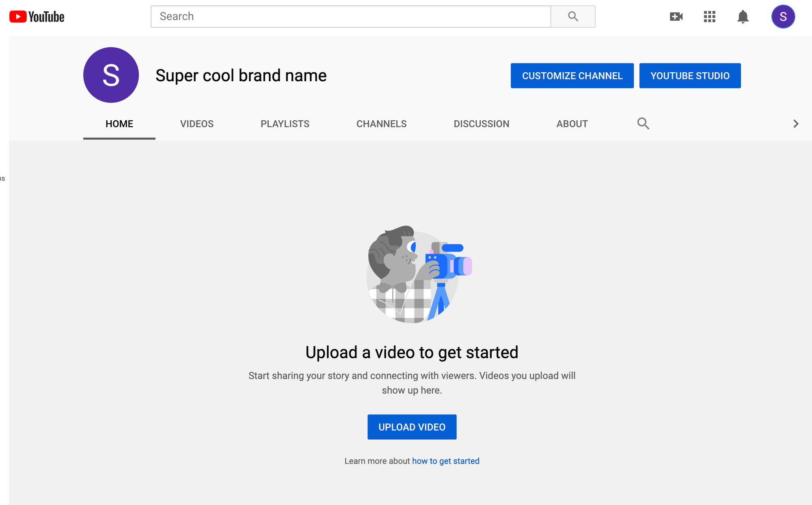The width and height of the screenshot is (812, 505).
Task: Click YOUTUBE STUDIO button
Action: coord(689,76)
